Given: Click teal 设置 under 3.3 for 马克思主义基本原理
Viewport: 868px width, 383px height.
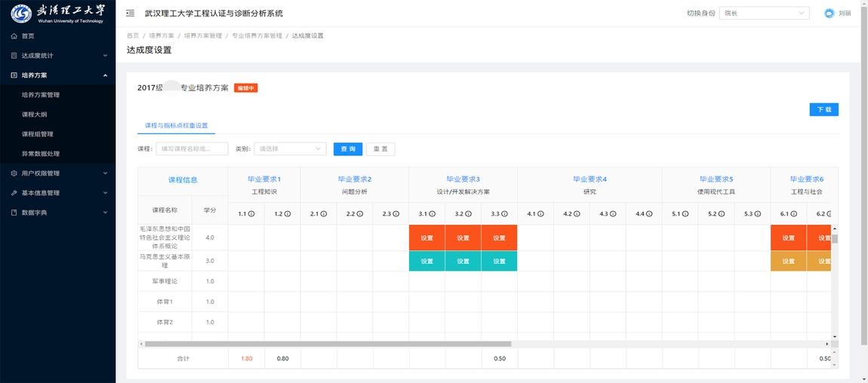Looking at the screenshot, I should point(500,261).
